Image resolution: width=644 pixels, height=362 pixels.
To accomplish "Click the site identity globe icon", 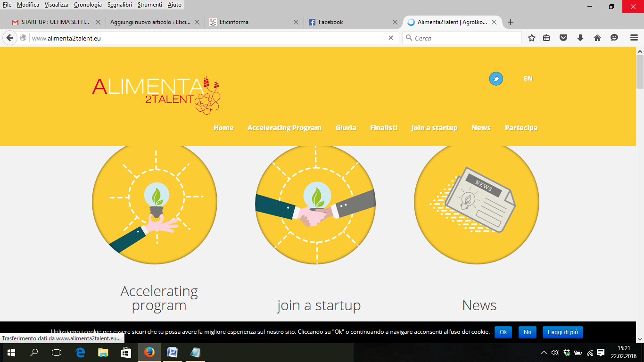I will click(x=23, y=38).
